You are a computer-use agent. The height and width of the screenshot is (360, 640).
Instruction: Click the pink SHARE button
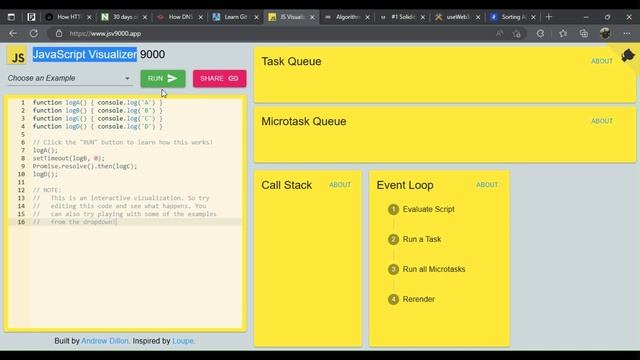tap(220, 78)
